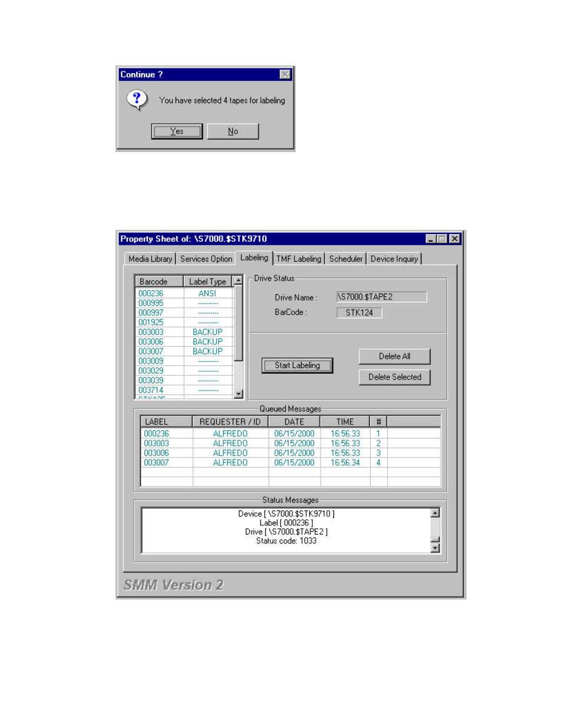The height and width of the screenshot is (728, 562).
Task: Click the Drive Name field \S7000.$TAPE2
Action: (382, 297)
